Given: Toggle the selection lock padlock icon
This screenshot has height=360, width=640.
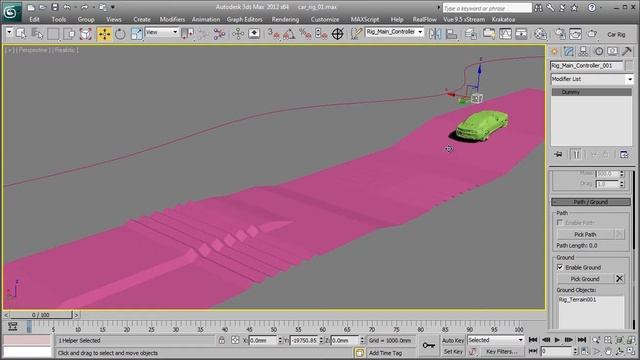Looking at the screenshot, I should click(222, 340).
